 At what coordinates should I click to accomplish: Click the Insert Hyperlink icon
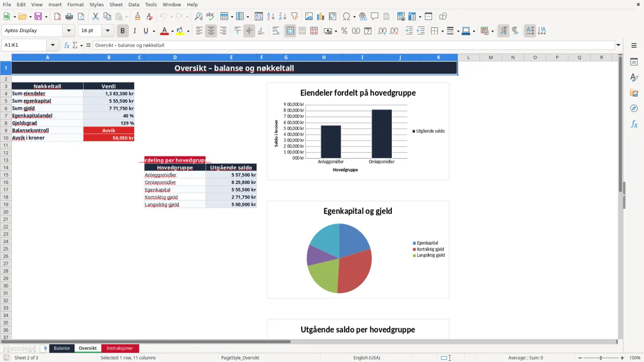(x=363, y=17)
